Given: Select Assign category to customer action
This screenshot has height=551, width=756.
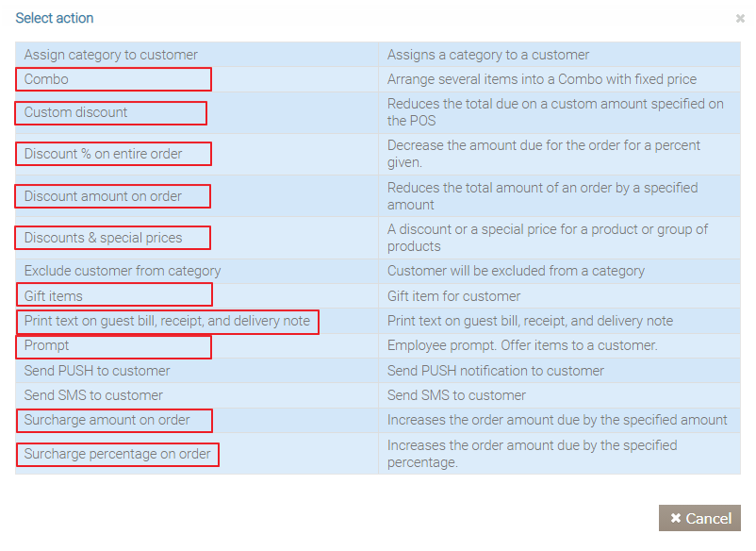Looking at the screenshot, I should 111,55.
